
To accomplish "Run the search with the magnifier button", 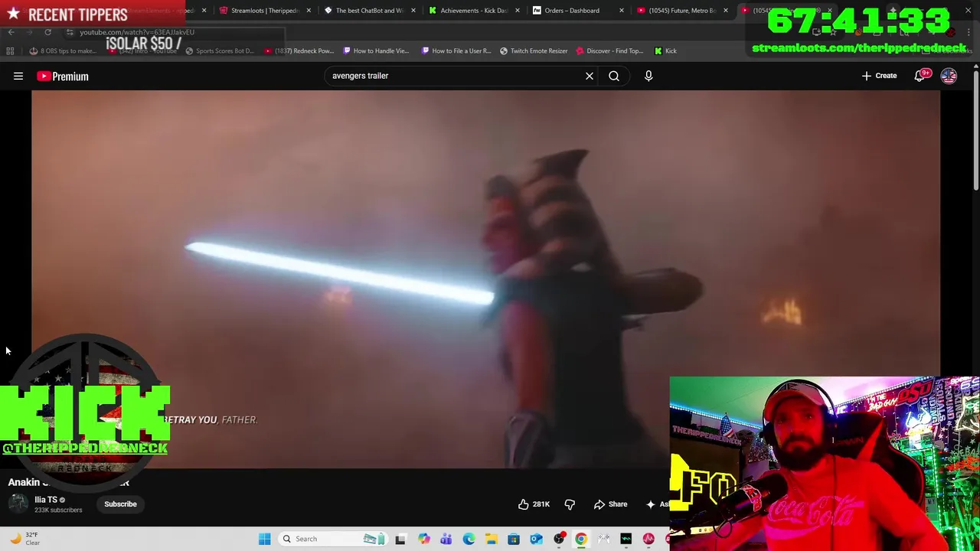I will click(x=614, y=76).
